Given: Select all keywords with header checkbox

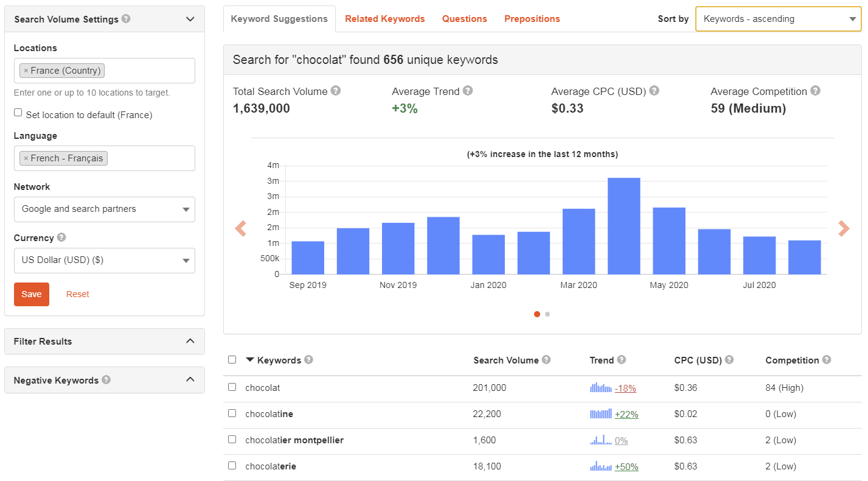Looking at the screenshot, I should 232,359.
